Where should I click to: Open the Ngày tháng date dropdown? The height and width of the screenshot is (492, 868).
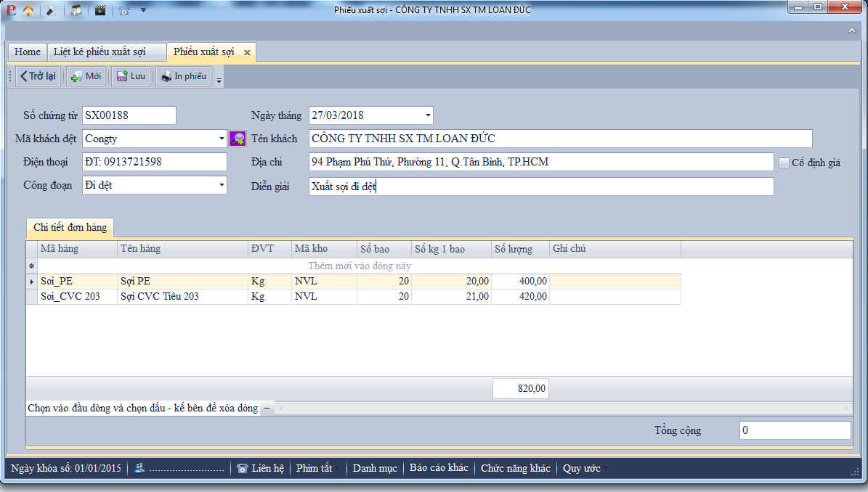coord(428,115)
